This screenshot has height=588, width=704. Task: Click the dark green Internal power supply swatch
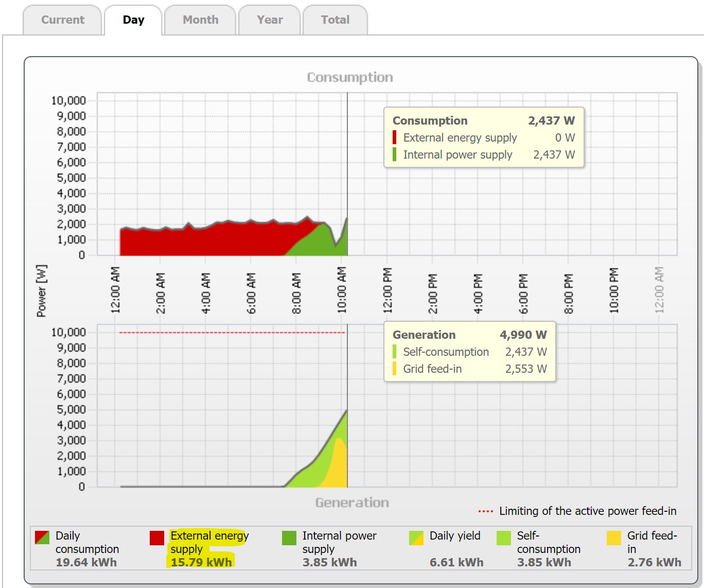pyautogui.click(x=289, y=538)
